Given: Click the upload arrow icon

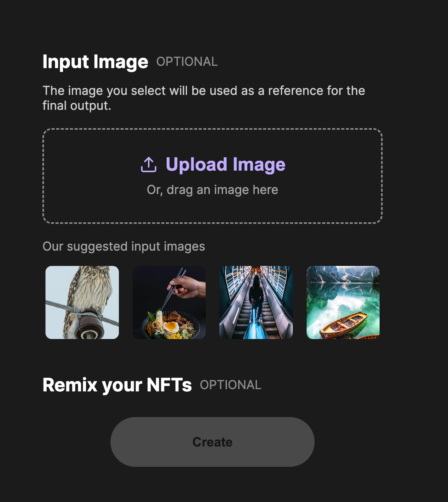Looking at the screenshot, I should point(149,165).
